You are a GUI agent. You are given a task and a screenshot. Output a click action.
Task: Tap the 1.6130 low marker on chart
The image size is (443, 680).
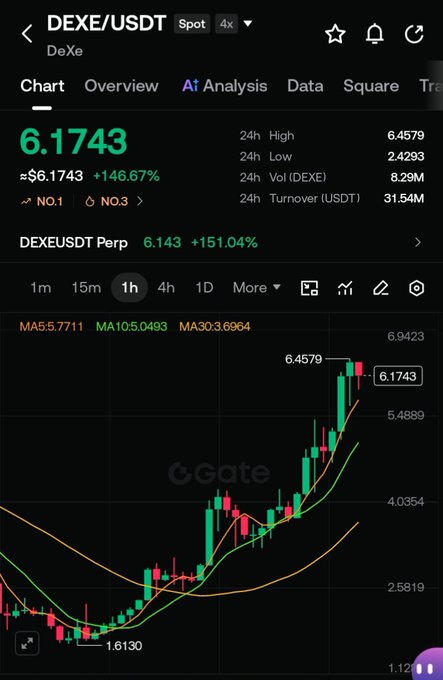pos(124,646)
